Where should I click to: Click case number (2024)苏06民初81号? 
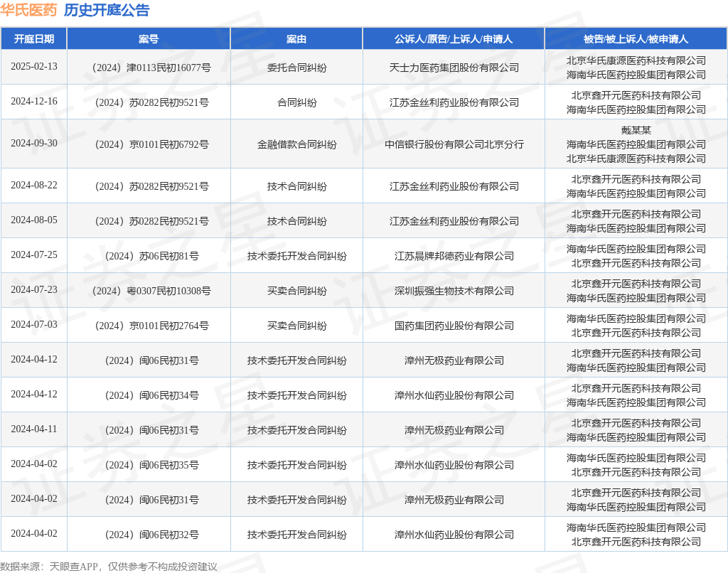152,256
